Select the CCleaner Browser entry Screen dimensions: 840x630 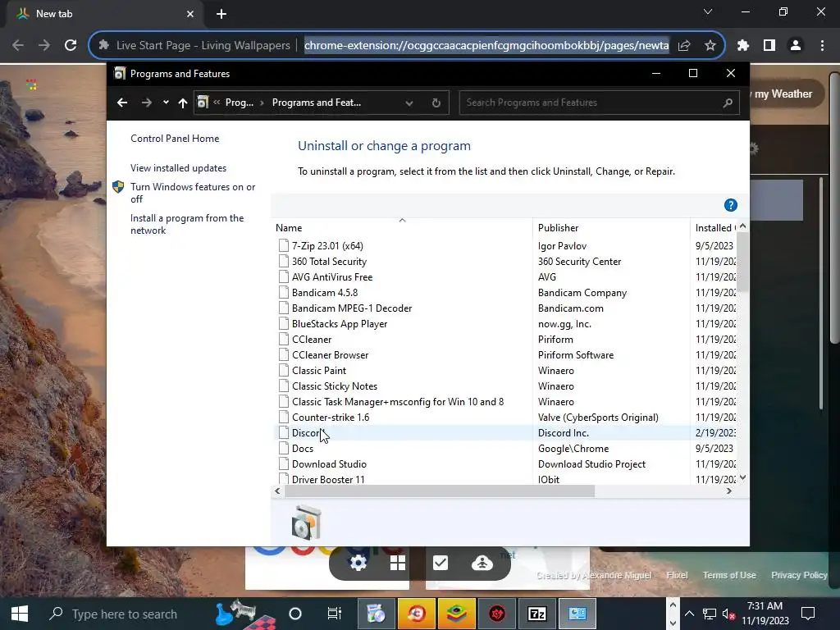(x=330, y=354)
